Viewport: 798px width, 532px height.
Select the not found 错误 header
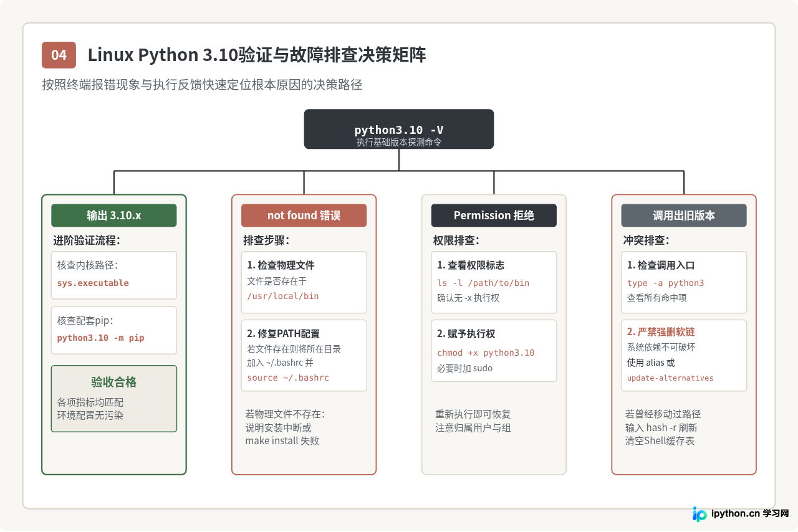click(304, 216)
